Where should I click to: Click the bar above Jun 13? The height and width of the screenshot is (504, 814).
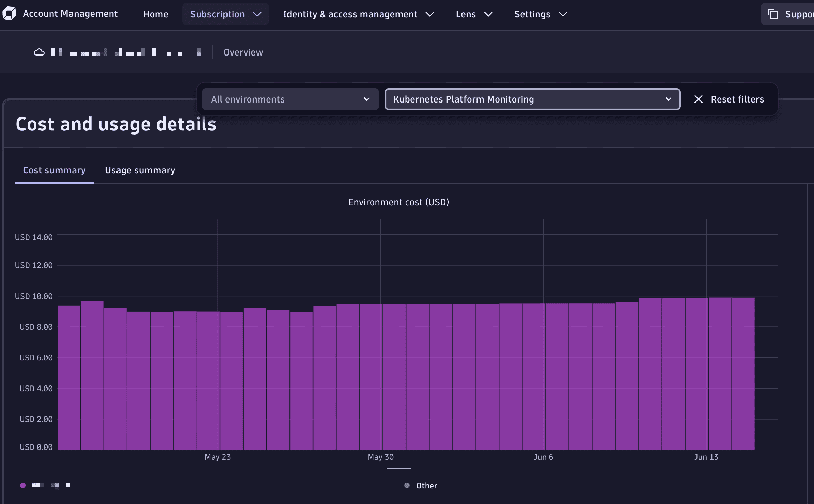point(697,374)
